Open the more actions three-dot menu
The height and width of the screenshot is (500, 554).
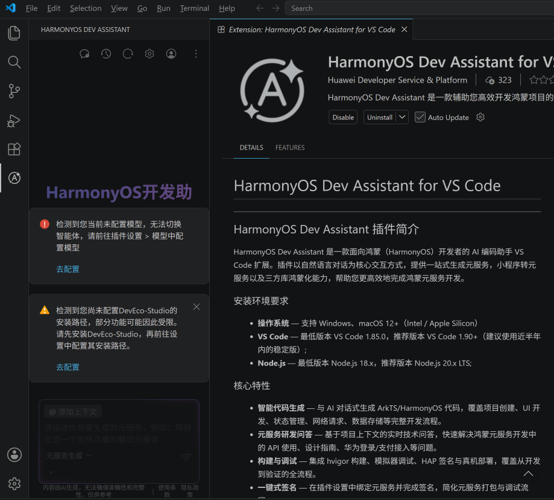point(196,54)
